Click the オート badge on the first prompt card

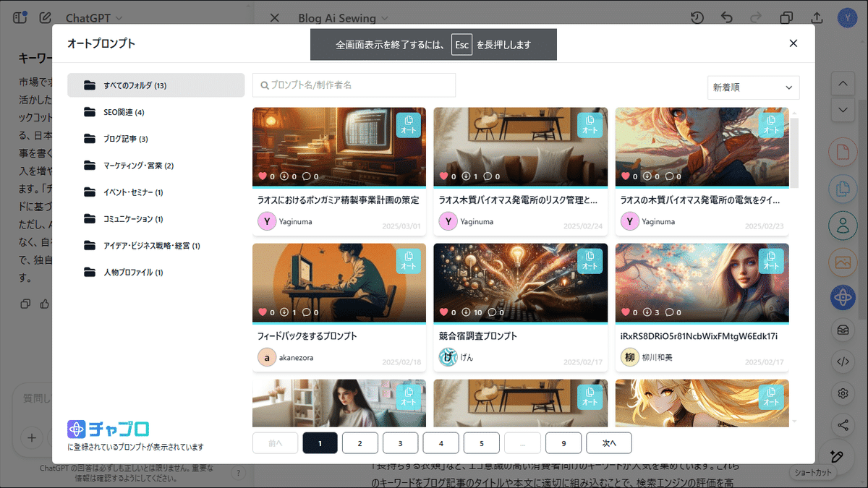(x=409, y=125)
